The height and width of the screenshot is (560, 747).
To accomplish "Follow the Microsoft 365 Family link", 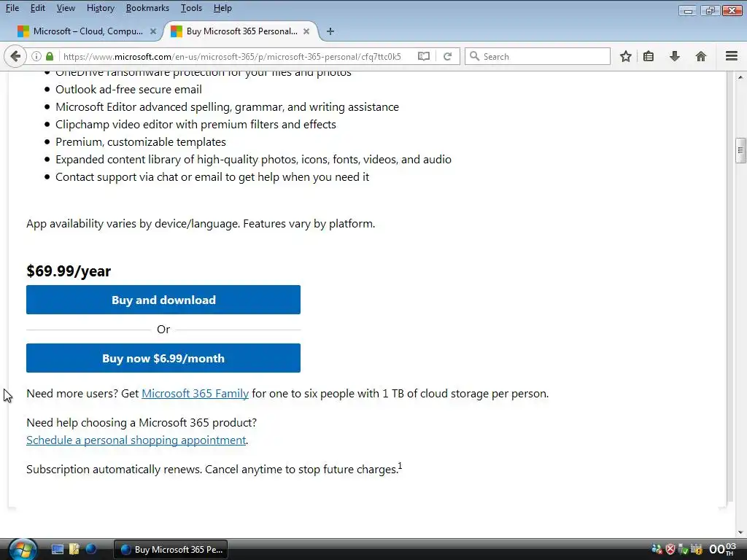I will [x=196, y=393].
